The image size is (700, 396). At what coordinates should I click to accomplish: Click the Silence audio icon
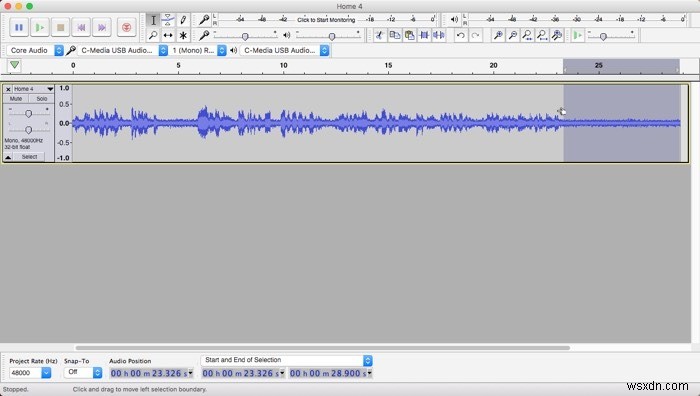[439, 35]
